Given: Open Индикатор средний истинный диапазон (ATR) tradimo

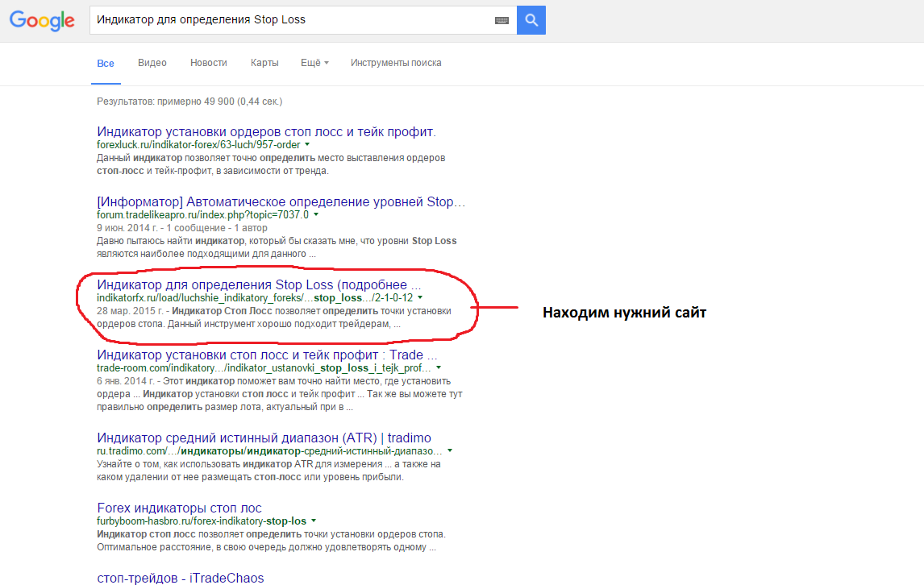Looking at the screenshot, I should 264,438.
